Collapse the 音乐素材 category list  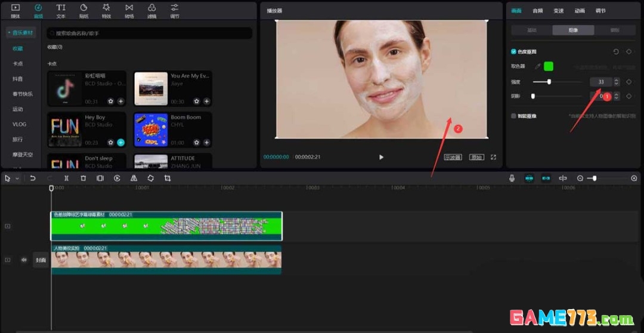[20, 32]
